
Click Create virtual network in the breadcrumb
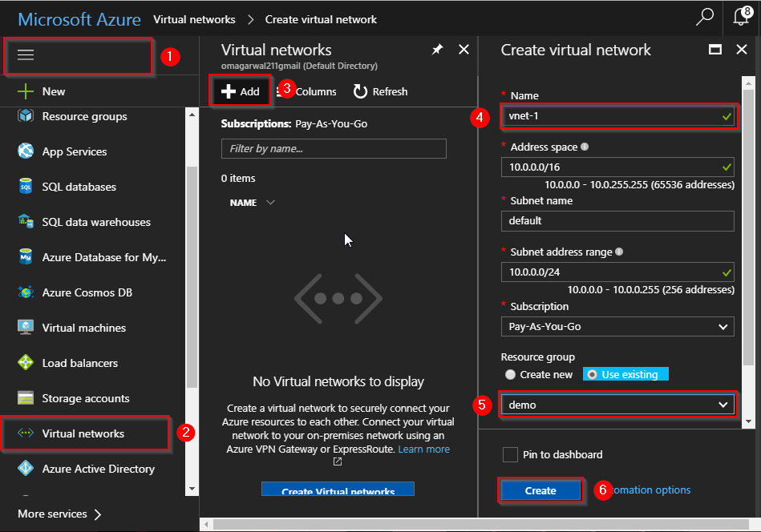321,19
